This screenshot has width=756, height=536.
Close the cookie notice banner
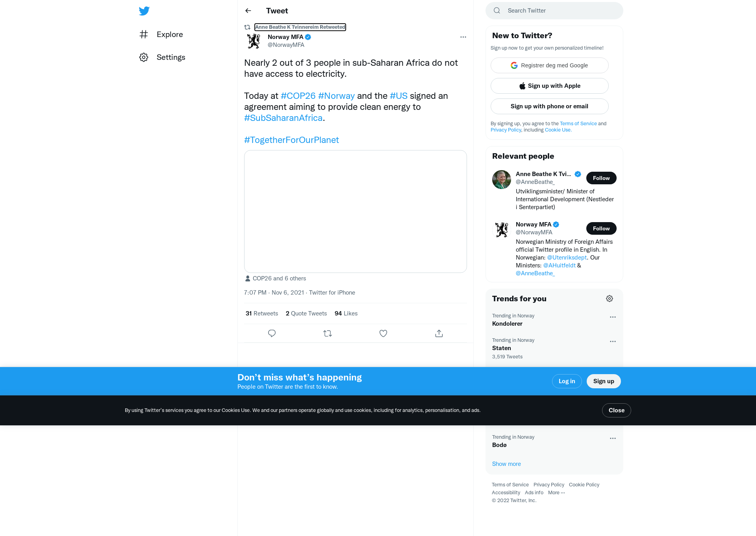[616, 410]
